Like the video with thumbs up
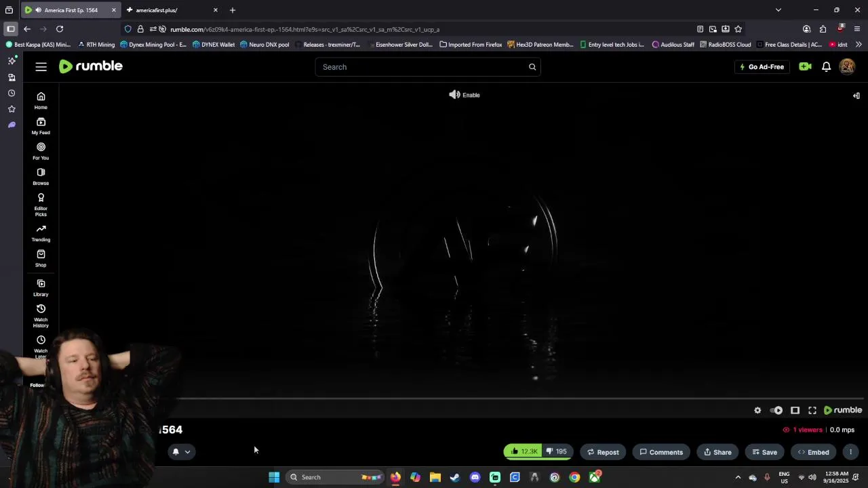Screen dimensions: 868x488 (524, 451)
